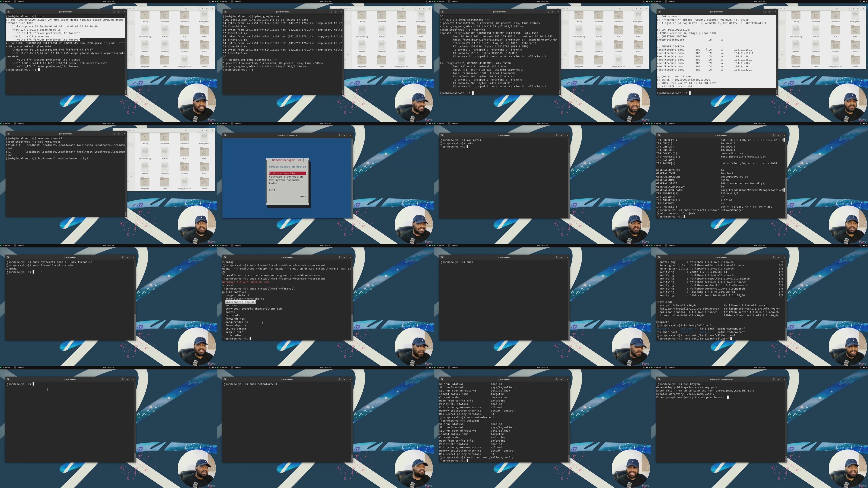This screenshot has width=868, height=488.
Task: Click 'sudo systemctl restart NetworkManager' command line
Action: click(x=700, y=210)
